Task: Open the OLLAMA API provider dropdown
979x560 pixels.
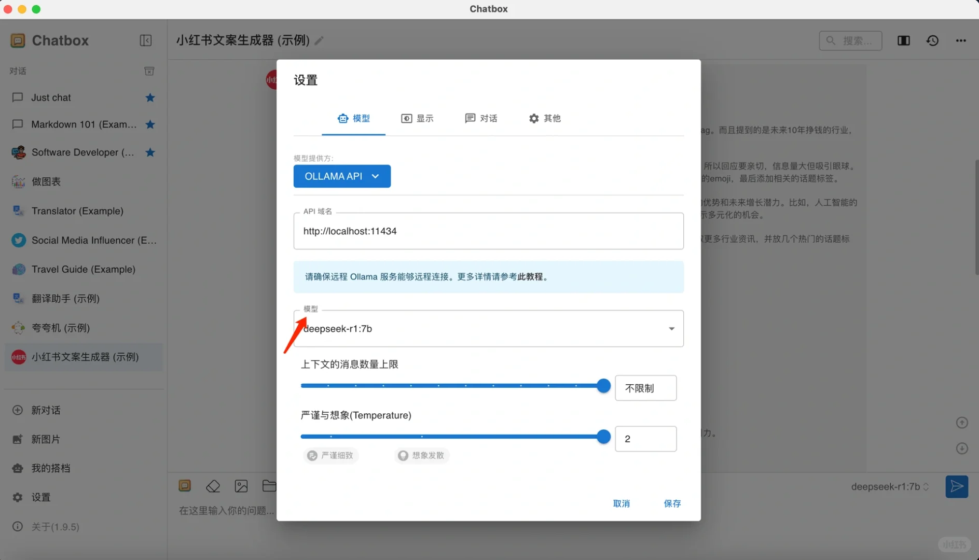Action: pos(341,176)
